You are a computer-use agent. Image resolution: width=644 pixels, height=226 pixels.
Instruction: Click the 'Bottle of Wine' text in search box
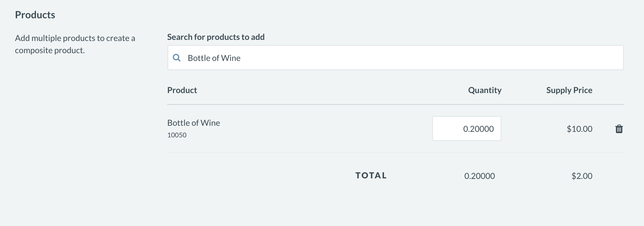coord(214,58)
